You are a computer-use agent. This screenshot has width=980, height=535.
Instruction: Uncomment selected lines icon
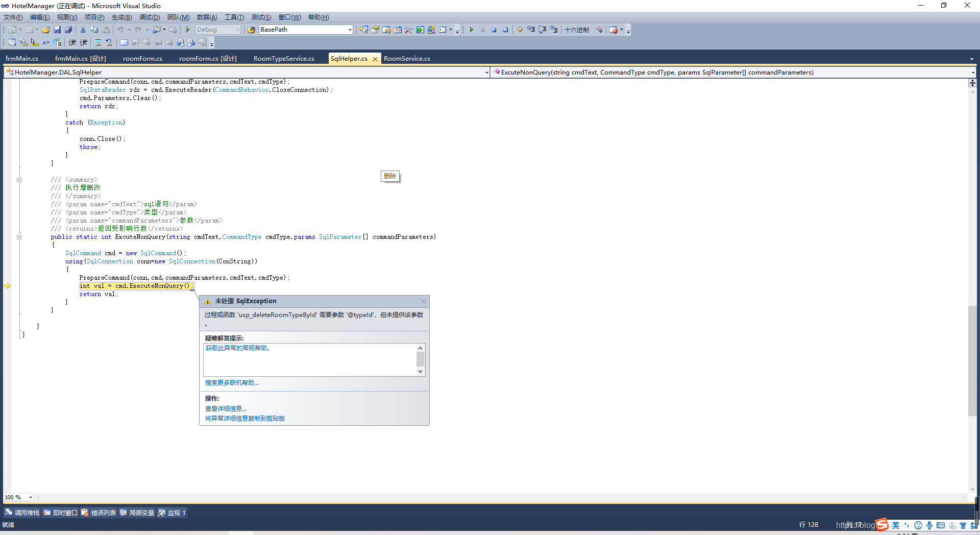click(109, 43)
